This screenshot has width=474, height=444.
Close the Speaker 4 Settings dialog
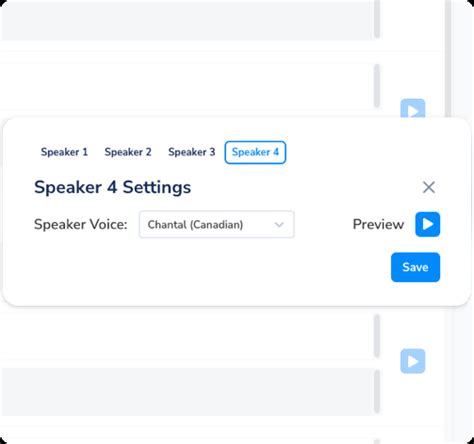click(429, 187)
